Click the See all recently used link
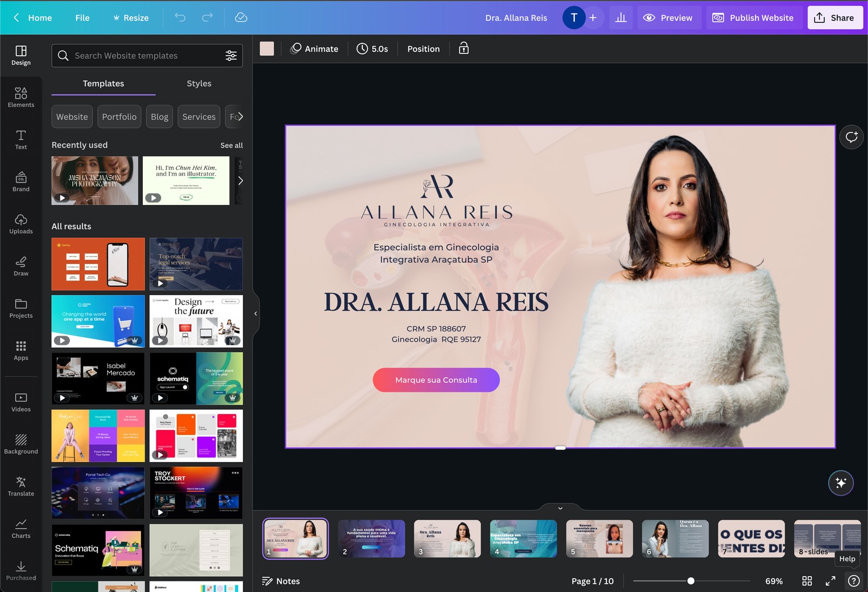Image resolution: width=868 pixels, height=592 pixels. [231, 145]
